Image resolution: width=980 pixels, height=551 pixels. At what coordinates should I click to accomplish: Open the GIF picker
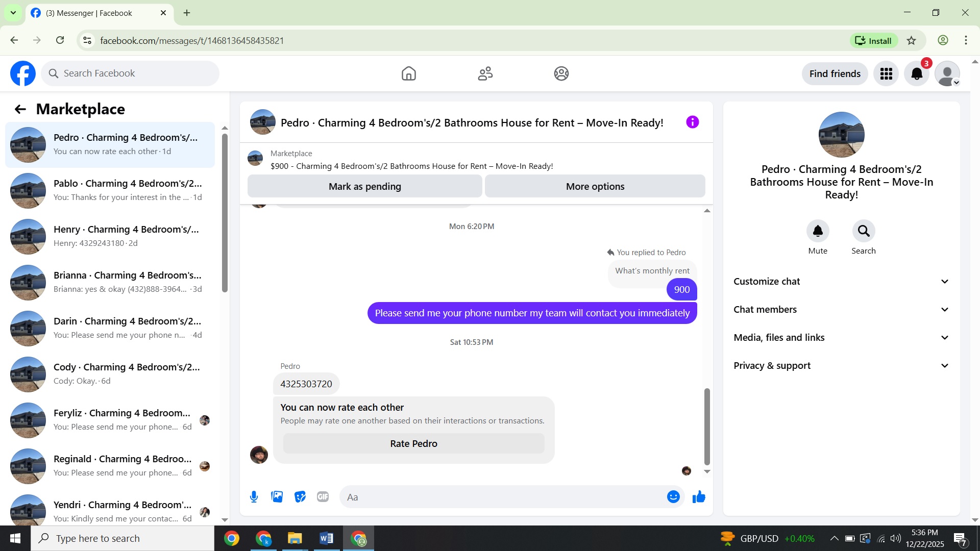pyautogui.click(x=323, y=497)
